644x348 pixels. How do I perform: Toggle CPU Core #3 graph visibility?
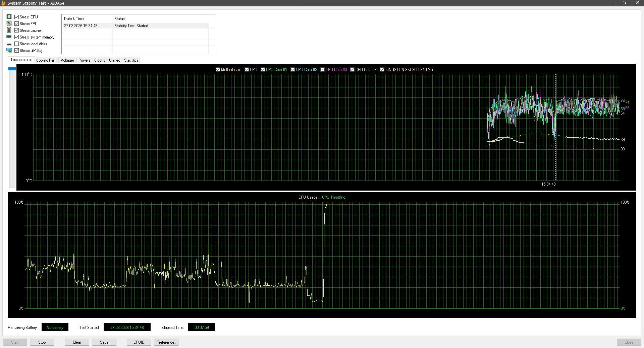click(323, 70)
